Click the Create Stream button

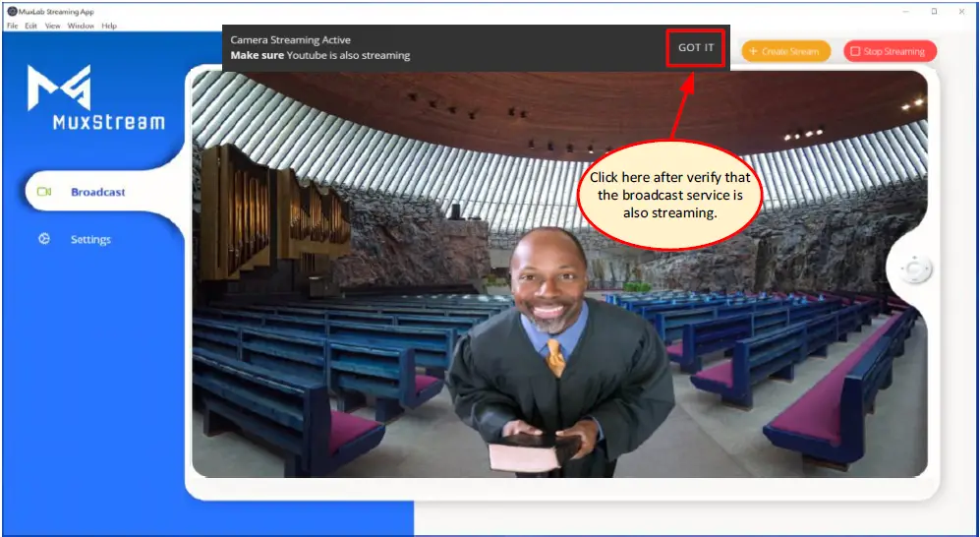[786, 51]
